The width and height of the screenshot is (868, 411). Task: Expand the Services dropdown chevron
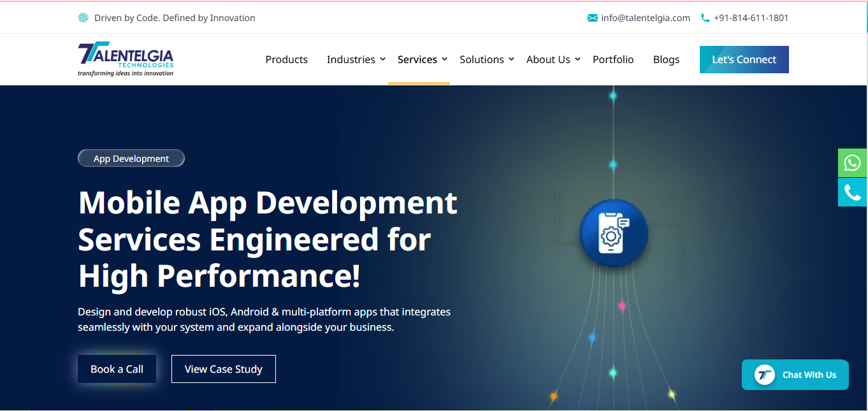coord(444,59)
